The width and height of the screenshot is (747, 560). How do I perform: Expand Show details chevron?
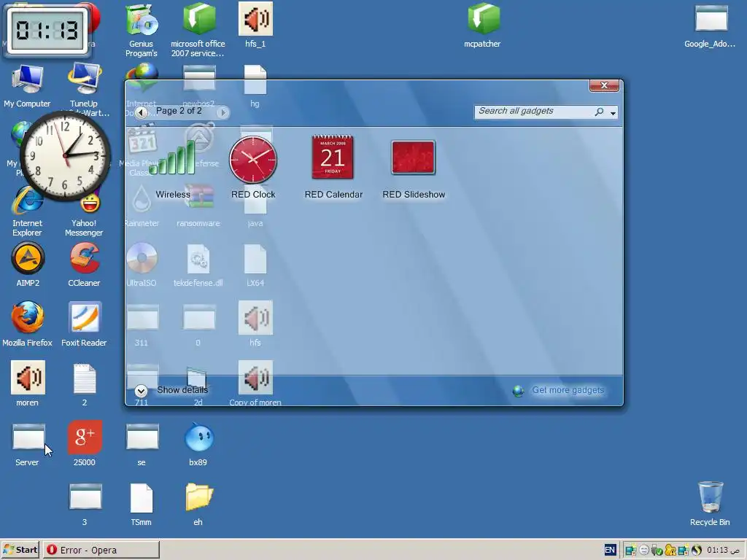pyautogui.click(x=141, y=391)
